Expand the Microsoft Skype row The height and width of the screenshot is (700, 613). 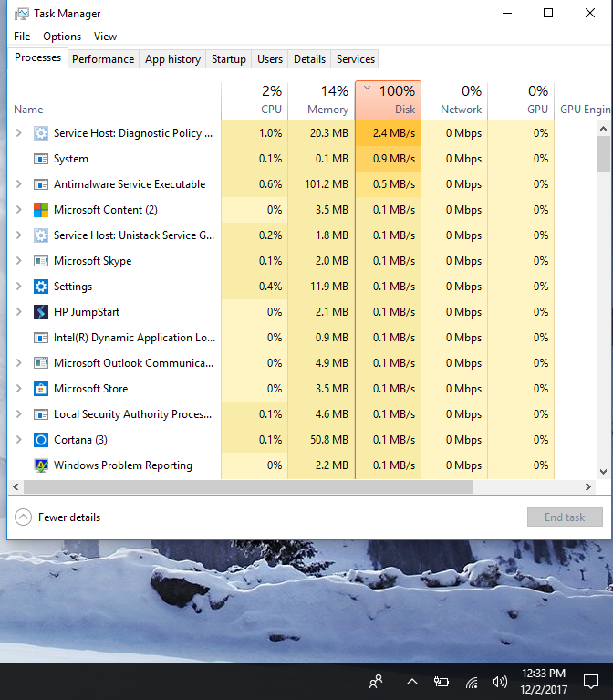(19, 261)
